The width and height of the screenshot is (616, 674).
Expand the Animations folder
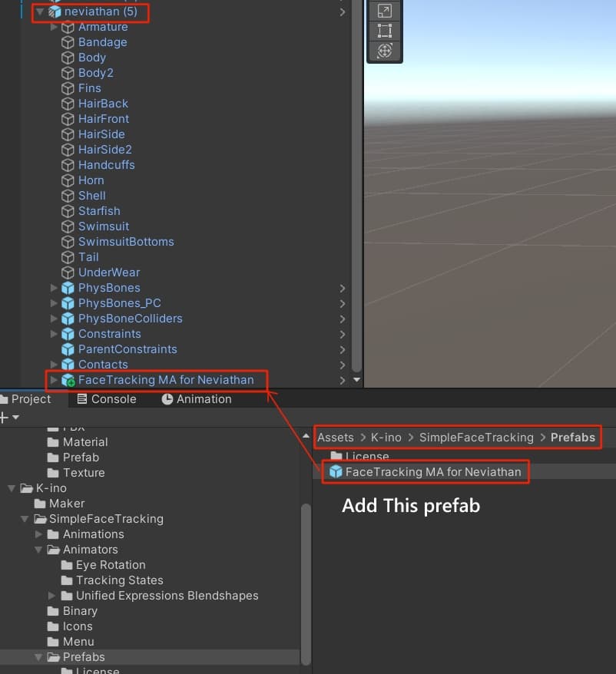[38, 534]
